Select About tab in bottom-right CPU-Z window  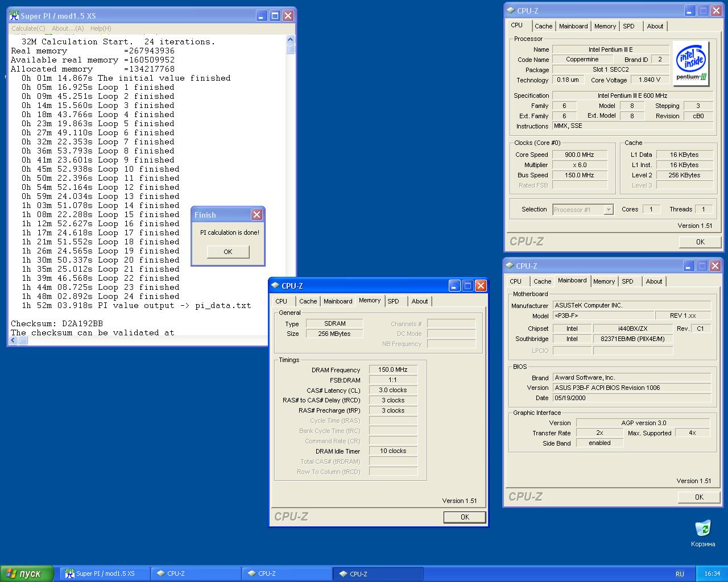(654, 281)
